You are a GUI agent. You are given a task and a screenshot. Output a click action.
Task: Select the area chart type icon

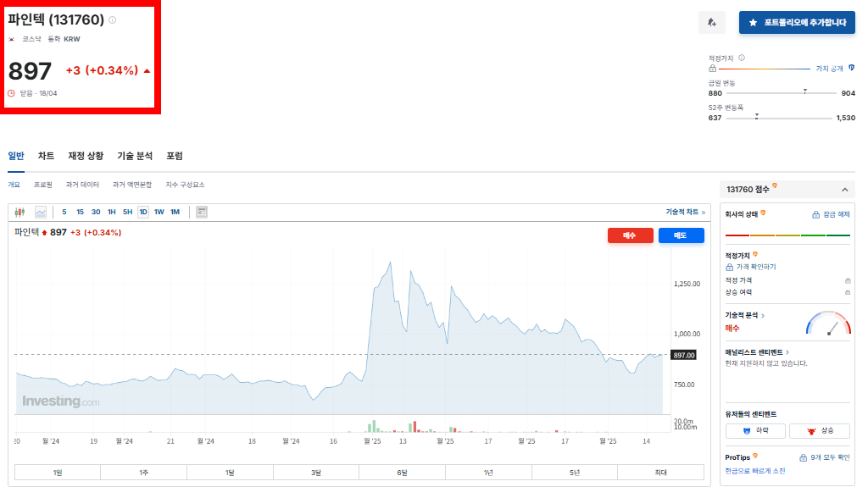tap(41, 212)
